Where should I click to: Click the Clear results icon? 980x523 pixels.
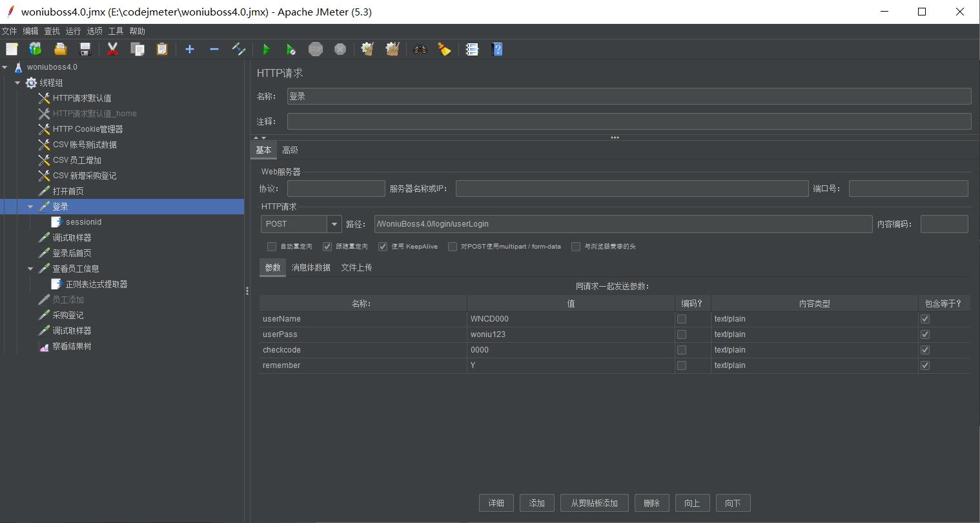367,49
